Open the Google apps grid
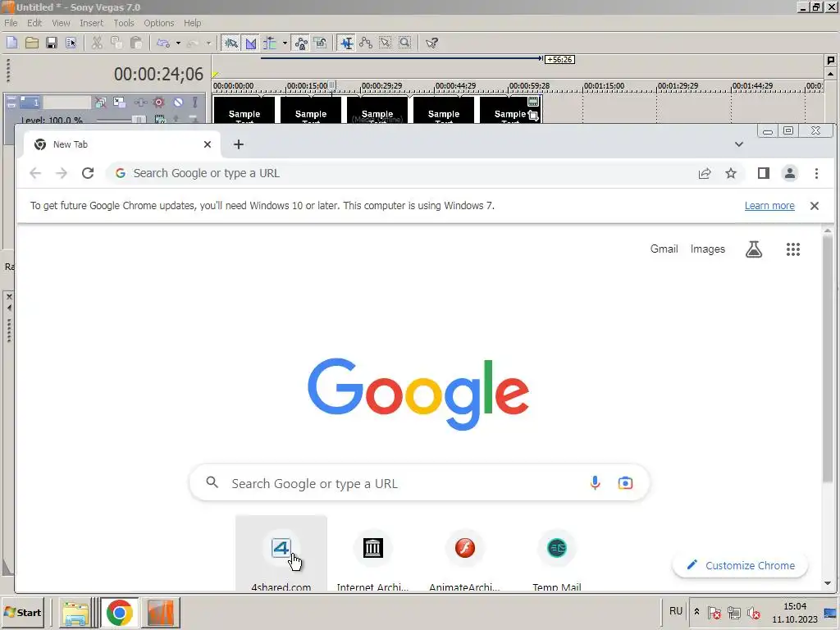Screen dimensions: 840x630 793,249
